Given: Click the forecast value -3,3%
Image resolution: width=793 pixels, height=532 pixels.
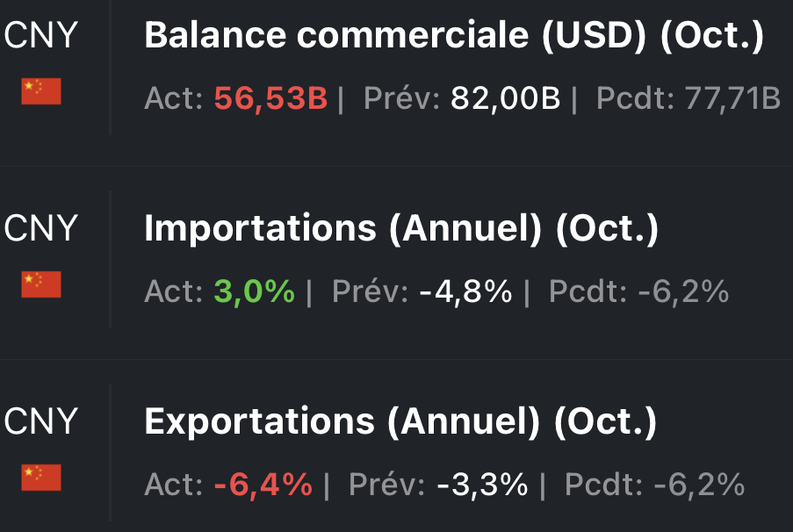Looking at the screenshot, I should click(482, 485).
